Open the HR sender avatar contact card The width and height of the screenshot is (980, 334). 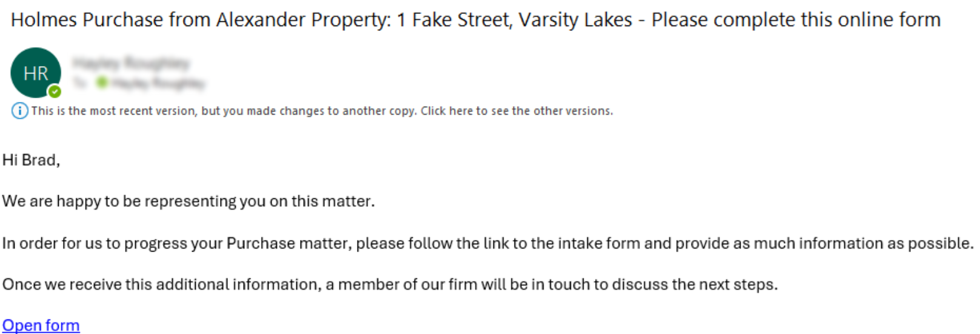(x=36, y=73)
